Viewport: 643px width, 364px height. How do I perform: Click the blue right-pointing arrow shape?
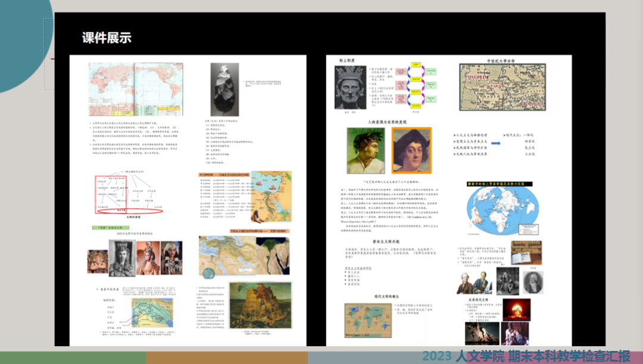(x=496, y=143)
